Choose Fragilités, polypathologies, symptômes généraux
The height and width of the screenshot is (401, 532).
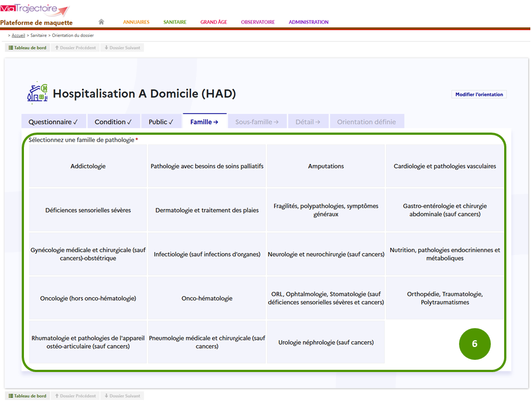coord(326,210)
